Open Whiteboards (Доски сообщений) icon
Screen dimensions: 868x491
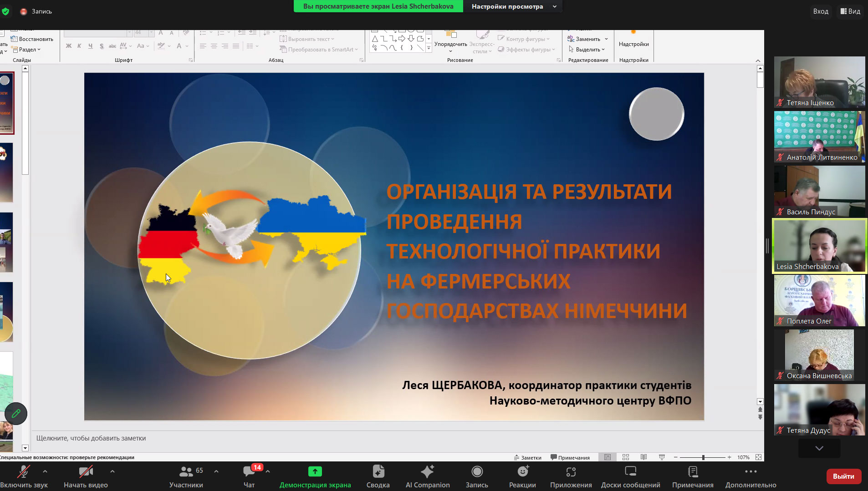[x=631, y=471]
